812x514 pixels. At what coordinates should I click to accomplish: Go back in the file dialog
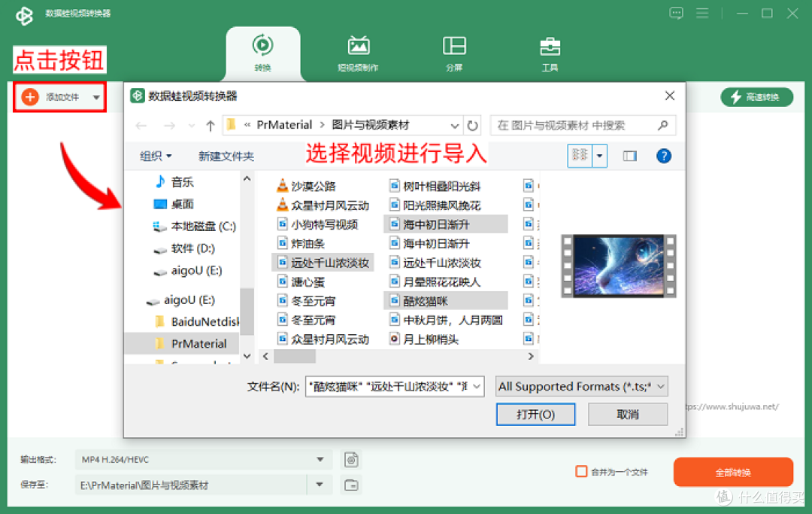click(141, 126)
